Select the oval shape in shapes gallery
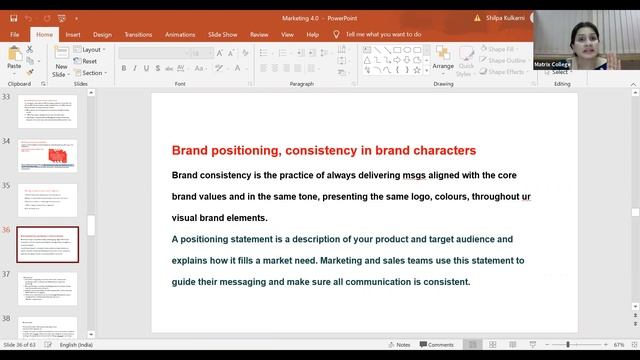 point(407,50)
